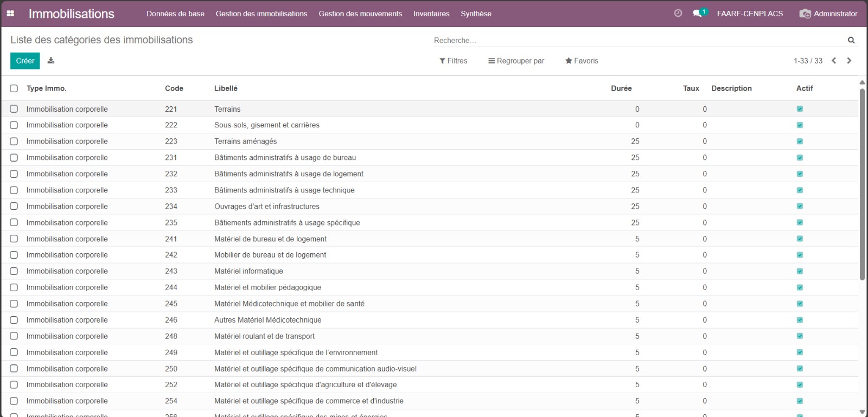Click the export download icon

(51, 61)
